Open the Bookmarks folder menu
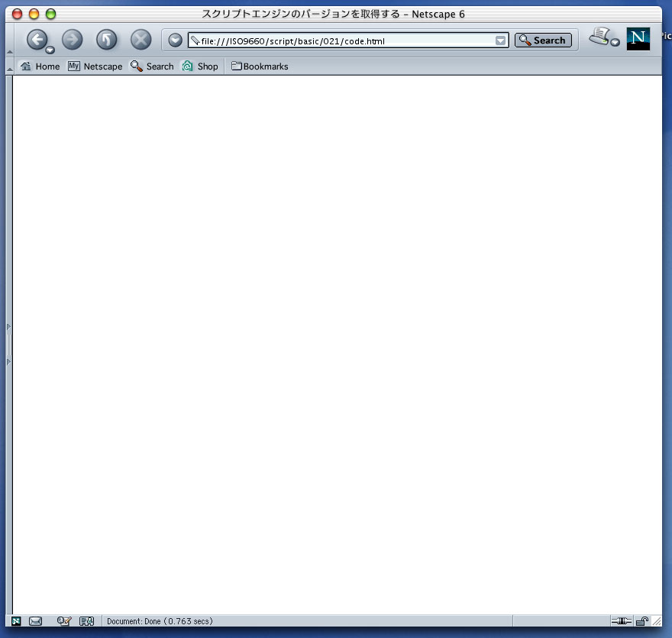Viewport: 672px width, 638px height. pyautogui.click(x=260, y=66)
